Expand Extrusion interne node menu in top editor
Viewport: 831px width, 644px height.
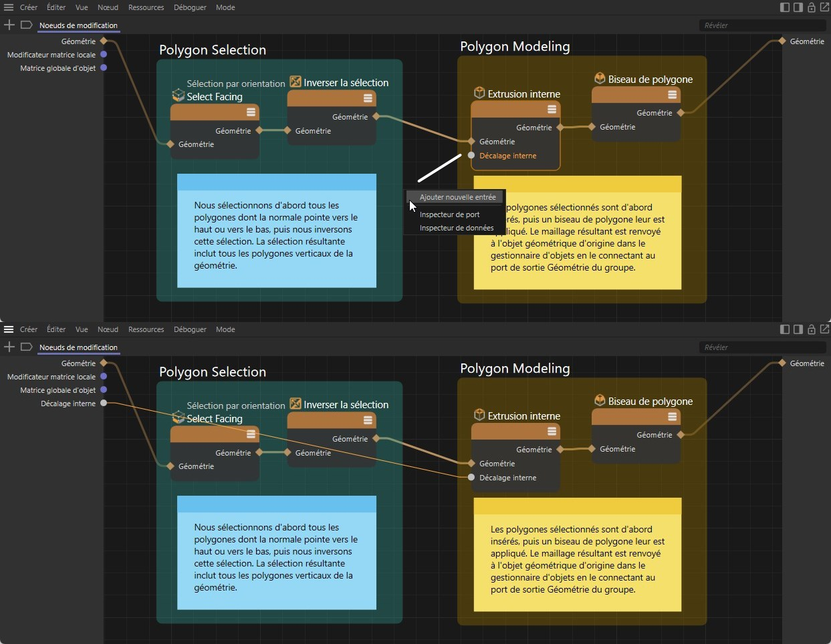click(552, 109)
